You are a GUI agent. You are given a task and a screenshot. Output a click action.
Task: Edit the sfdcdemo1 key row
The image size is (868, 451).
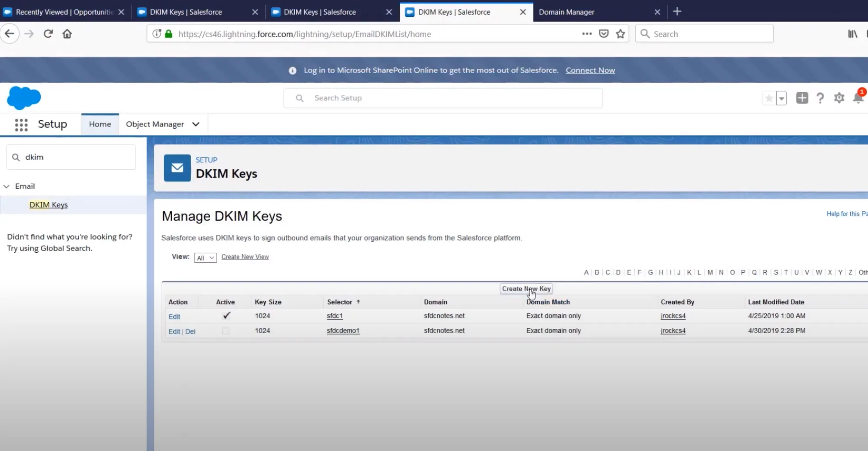[174, 331]
